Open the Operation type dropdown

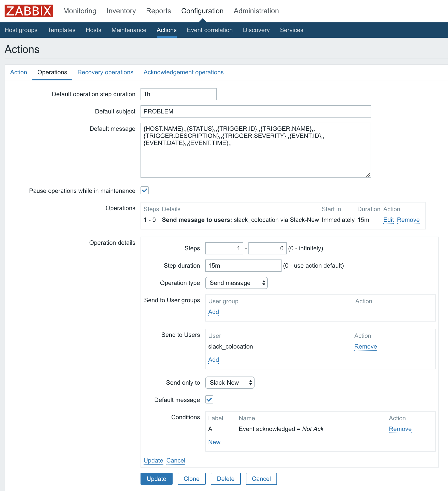click(236, 283)
